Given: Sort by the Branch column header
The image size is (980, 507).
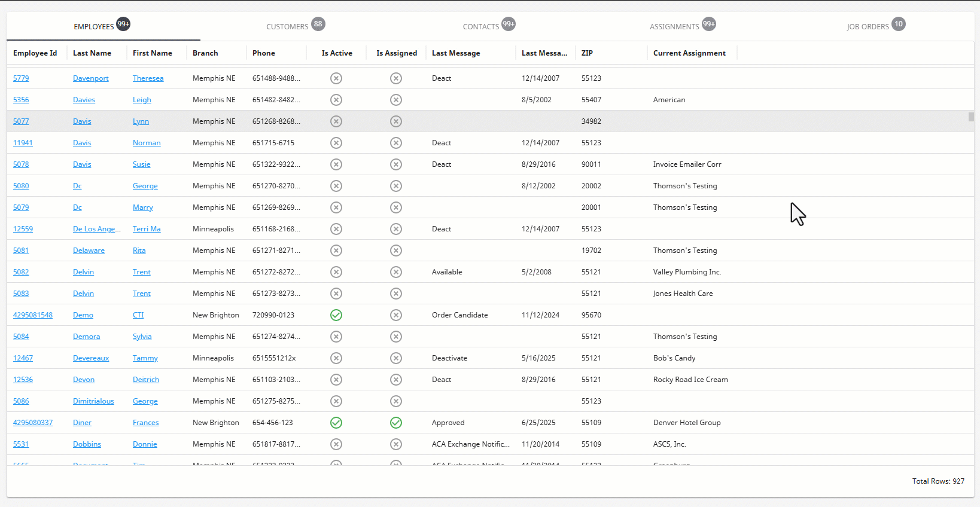Looking at the screenshot, I should (x=205, y=53).
